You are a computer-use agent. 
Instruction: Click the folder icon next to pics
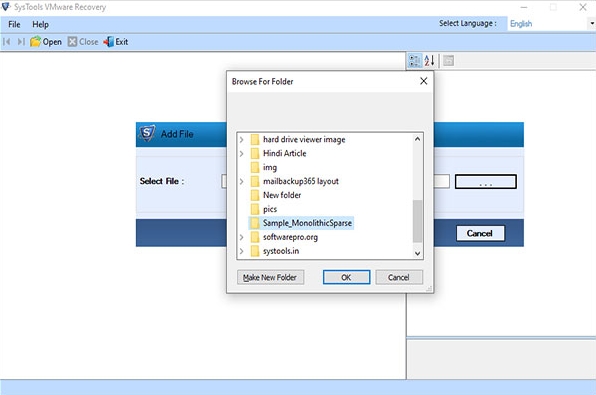tap(255, 209)
